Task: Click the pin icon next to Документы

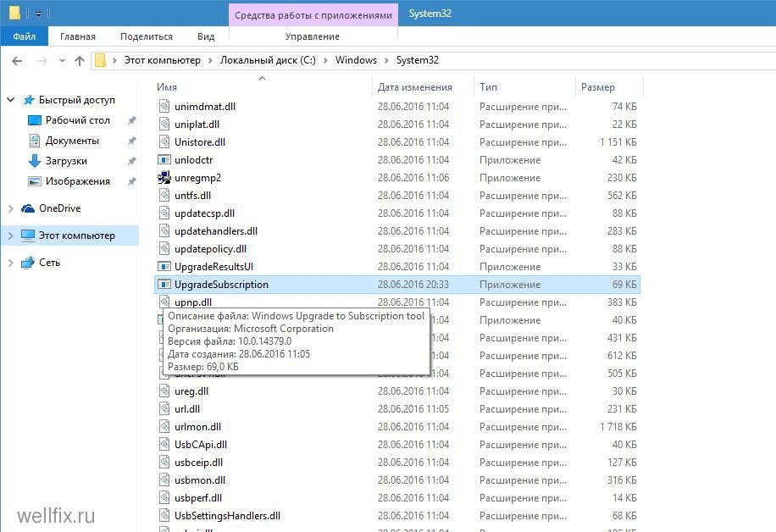Action: 131,141
